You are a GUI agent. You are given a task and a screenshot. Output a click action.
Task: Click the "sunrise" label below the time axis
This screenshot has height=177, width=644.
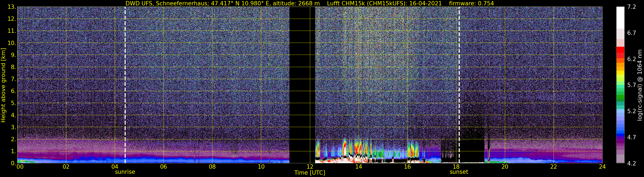(125, 172)
